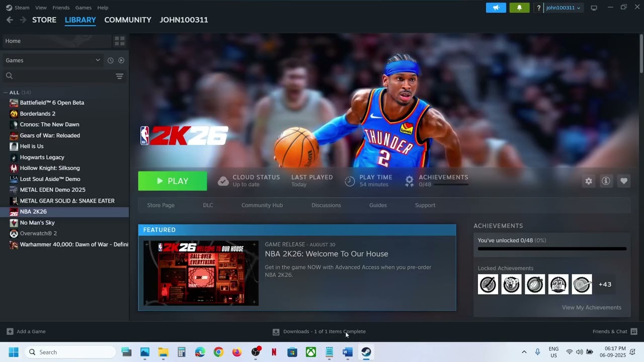Open Google Chrome from the taskbar

218,352
